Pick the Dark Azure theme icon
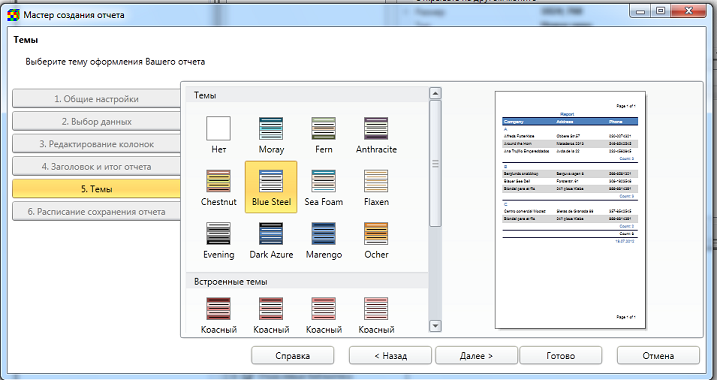Image resolution: width=717 pixels, height=380 pixels. [x=271, y=234]
